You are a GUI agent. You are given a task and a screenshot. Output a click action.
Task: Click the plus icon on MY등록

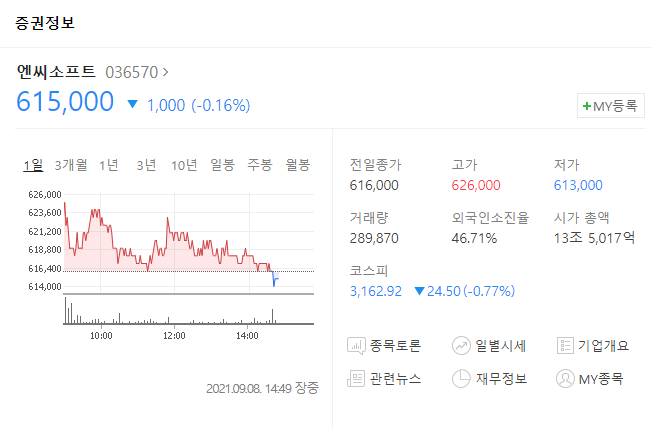(587, 106)
